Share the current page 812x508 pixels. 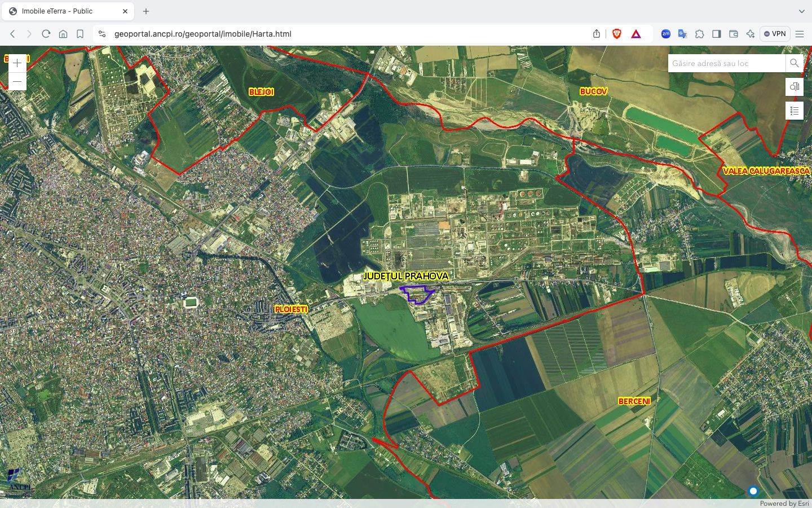tap(596, 34)
